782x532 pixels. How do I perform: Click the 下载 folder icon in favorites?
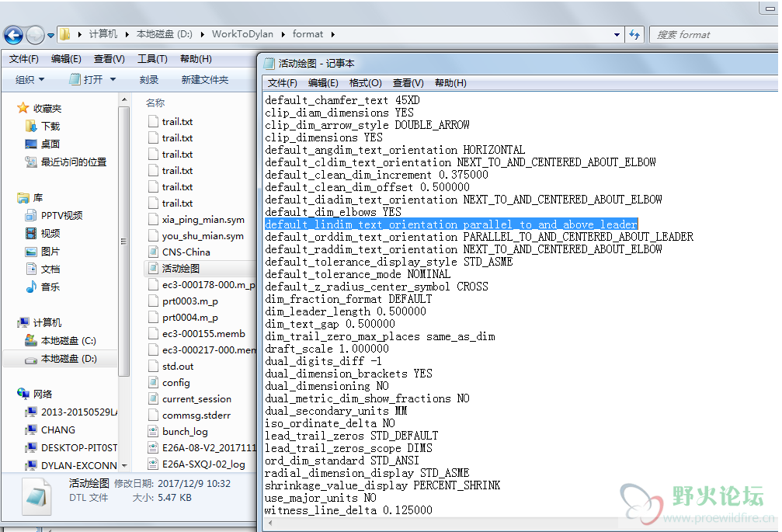31,126
